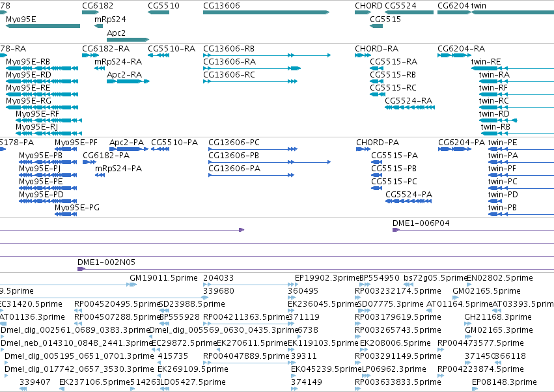Image resolution: width=554 pixels, height=392 pixels.
Task: Click the CG5510 gene label
Action: [x=163, y=6]
